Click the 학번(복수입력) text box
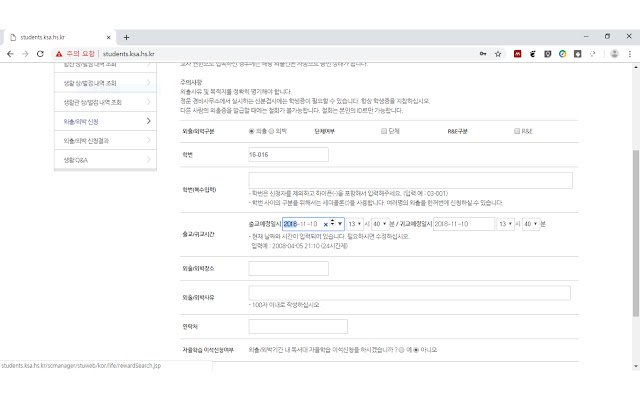Viewport: 640px width, 400px height. [410, 180]
